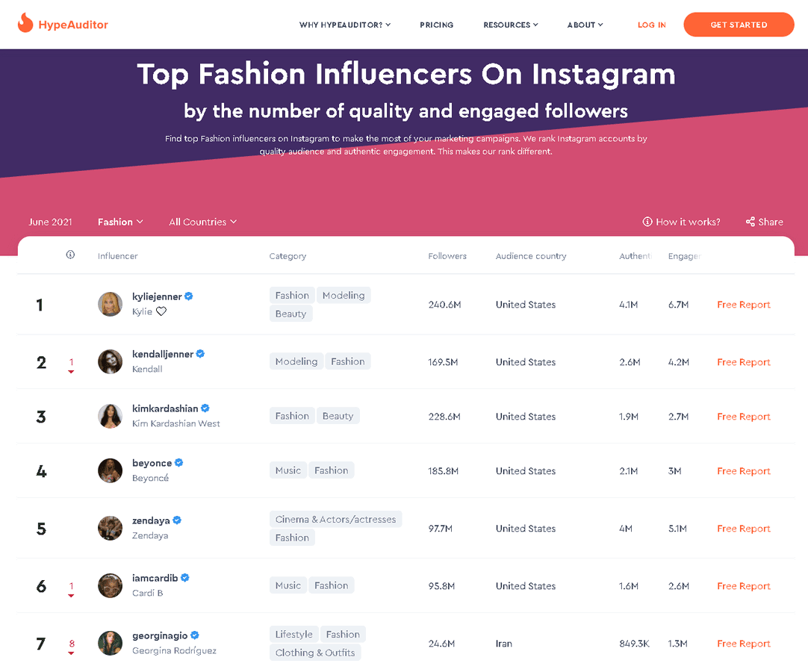Expand the All Countries dropdown
The height and width of the screenshot is (672, 808).
click(202, 222)
